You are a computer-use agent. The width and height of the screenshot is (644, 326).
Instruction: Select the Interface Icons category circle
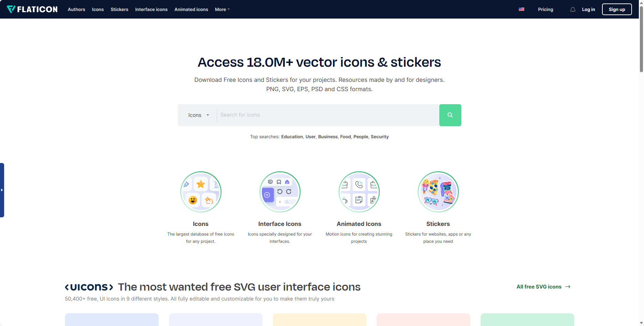(280, 192)
